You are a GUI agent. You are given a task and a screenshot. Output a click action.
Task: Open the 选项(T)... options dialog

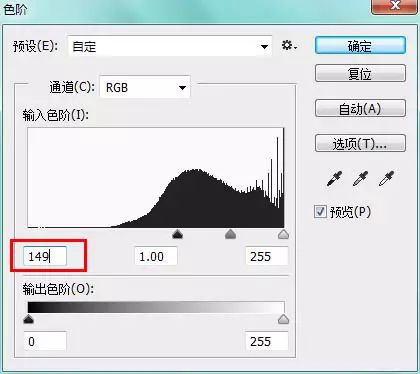point(360,143)
